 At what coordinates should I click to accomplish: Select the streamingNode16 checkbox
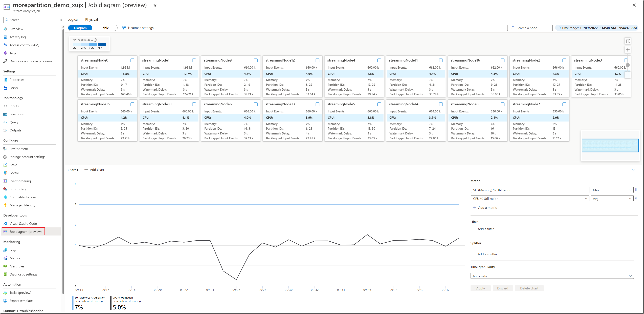[502, 60]
